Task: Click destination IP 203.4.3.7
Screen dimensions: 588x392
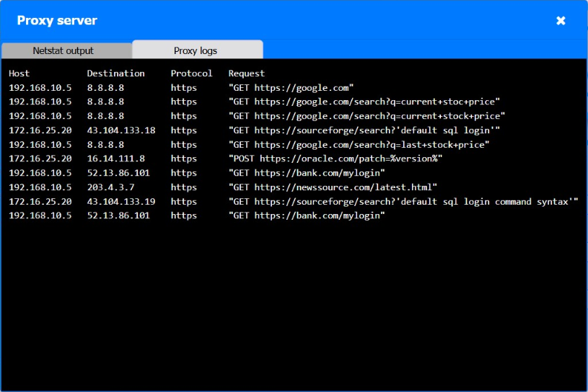Action: coord(110,187)
